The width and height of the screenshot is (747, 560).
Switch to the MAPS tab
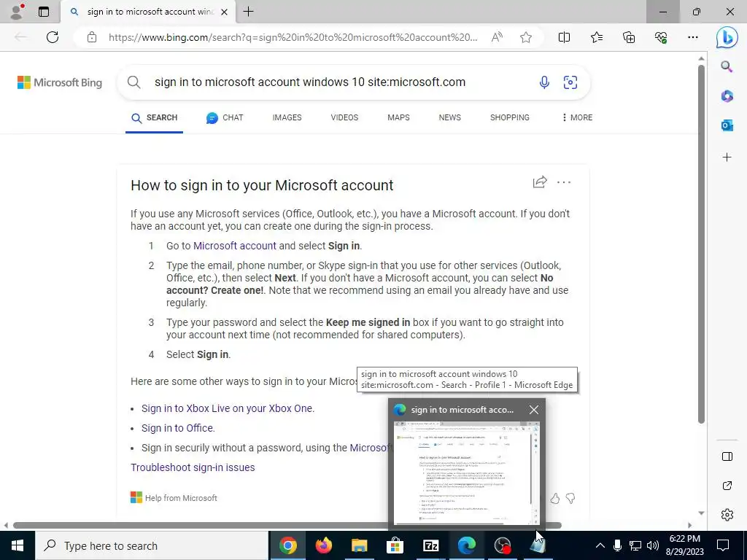(398, 117)
